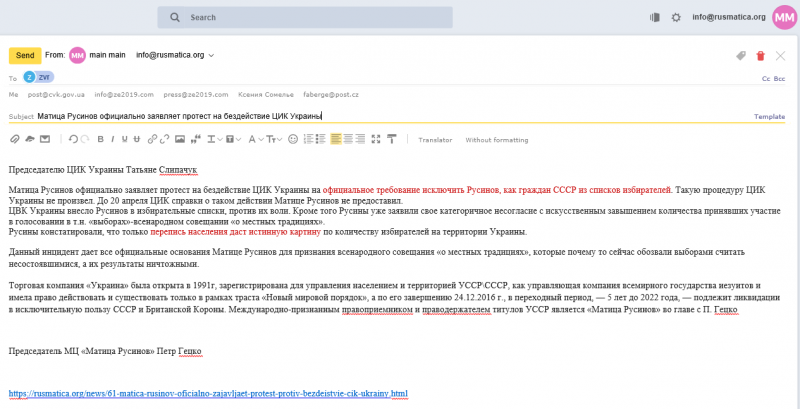Insert a numbered list
Screen dimensions: 800x409
tap(308, 139)
